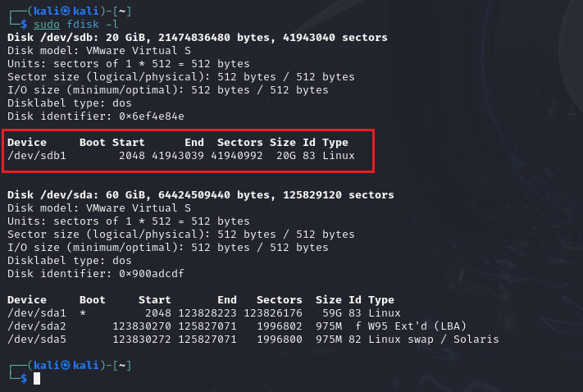Click the boot asterisk on /dev/sda1 row

point(83,312)
